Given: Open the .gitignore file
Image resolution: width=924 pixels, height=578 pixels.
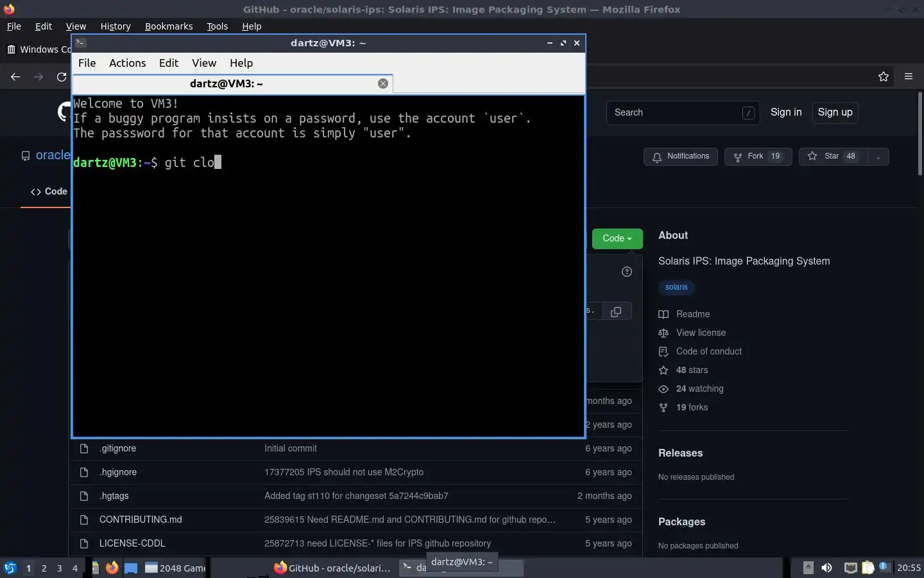Looking at the screenshot, I should click(117, 448).
